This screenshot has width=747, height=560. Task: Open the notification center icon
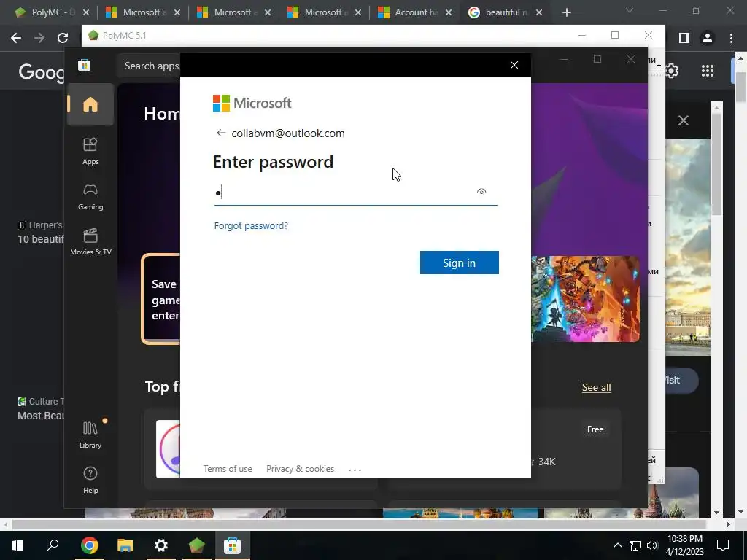coord(723,545)
